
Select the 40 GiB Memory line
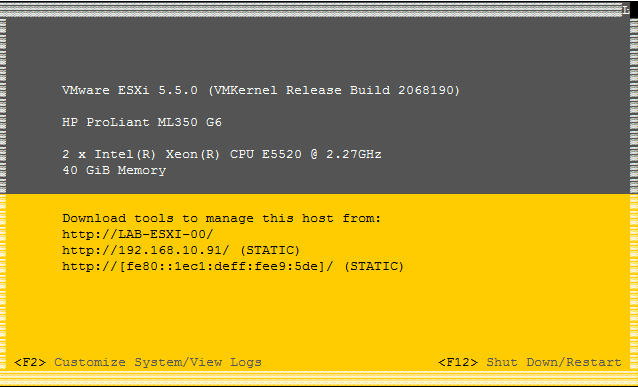114,170
